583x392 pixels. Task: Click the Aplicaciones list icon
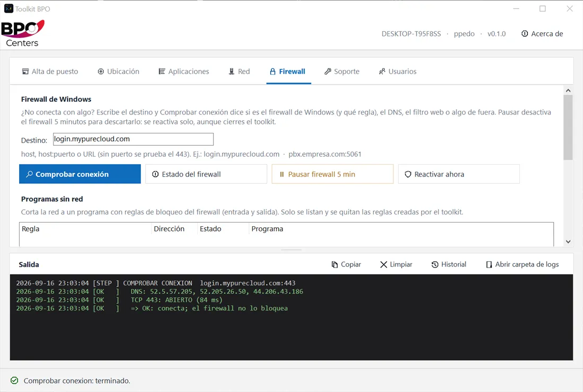162,72
